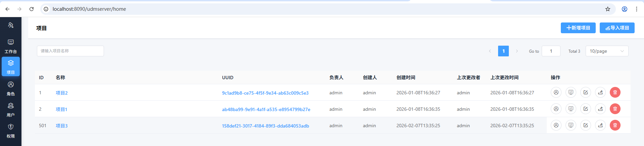This screenshot has width=644, height=146.
Task: Click edit pencil icon for 项目1
Action: pyautogui.click(x=585, y=109)
